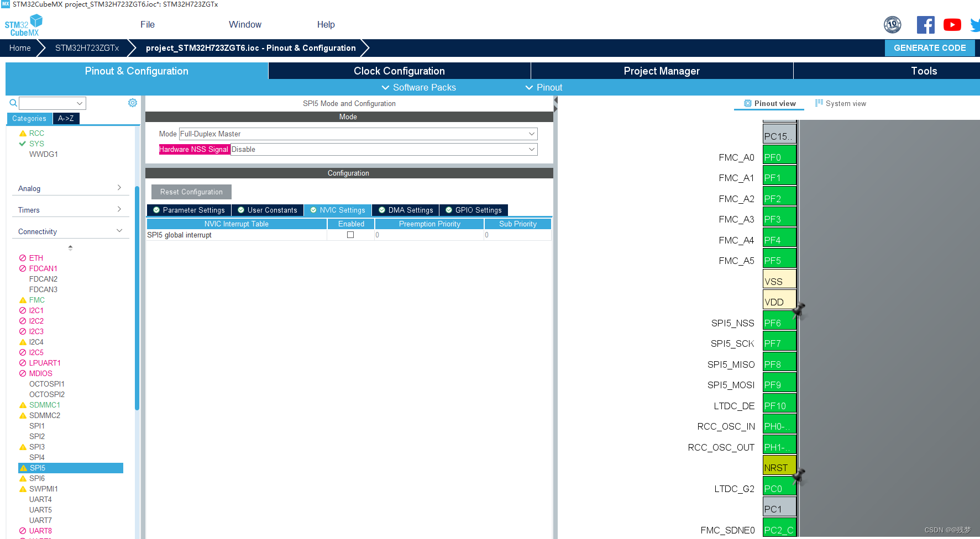Expand the Software Packs menu

[x=419, y=87]
